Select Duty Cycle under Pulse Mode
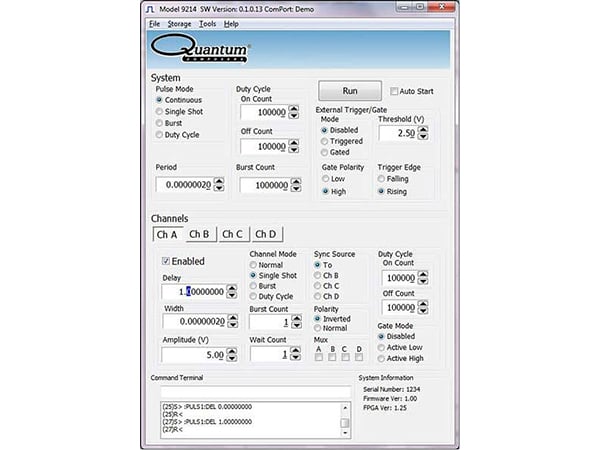600x450 pixels. 159,135
